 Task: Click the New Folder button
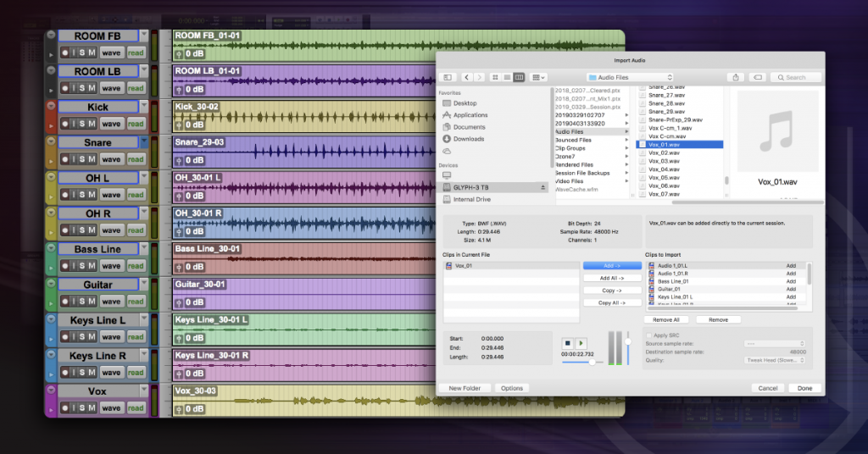[x=465, y=388]
